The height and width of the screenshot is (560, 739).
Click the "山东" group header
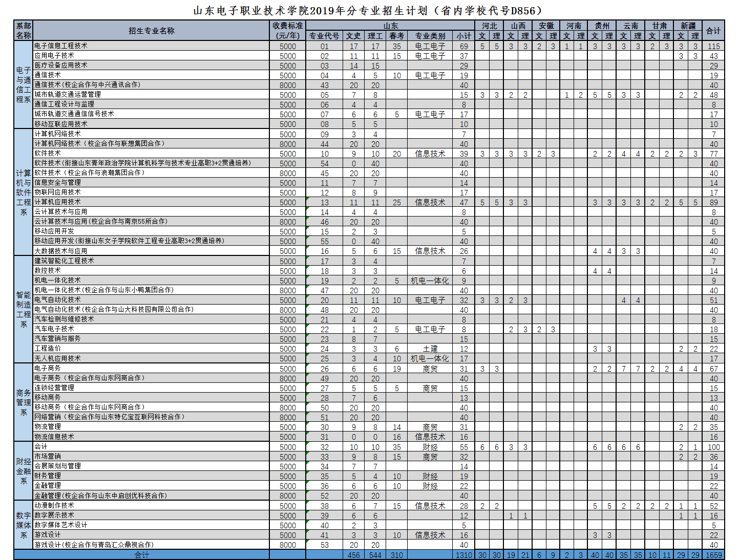point(390,26)
